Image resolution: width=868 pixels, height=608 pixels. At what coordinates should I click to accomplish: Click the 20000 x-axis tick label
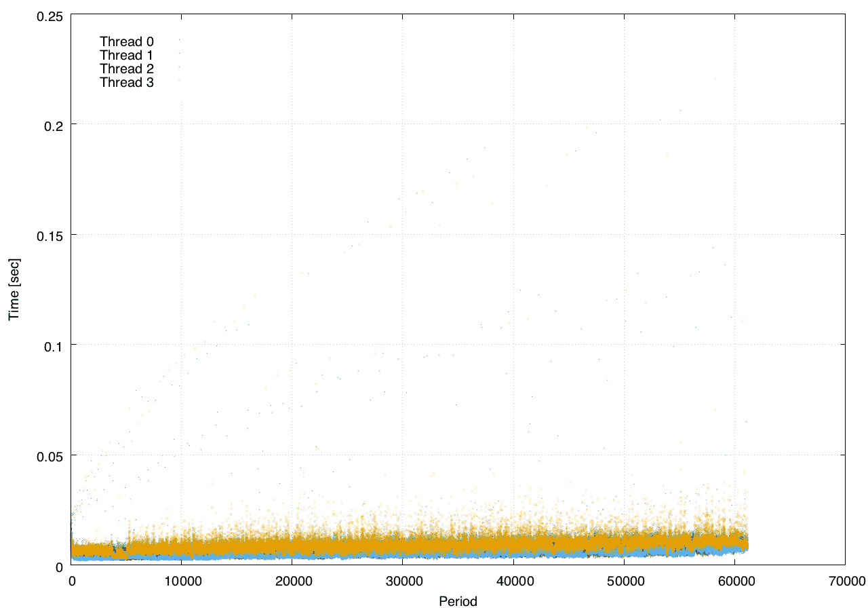[x=293, y=581]
